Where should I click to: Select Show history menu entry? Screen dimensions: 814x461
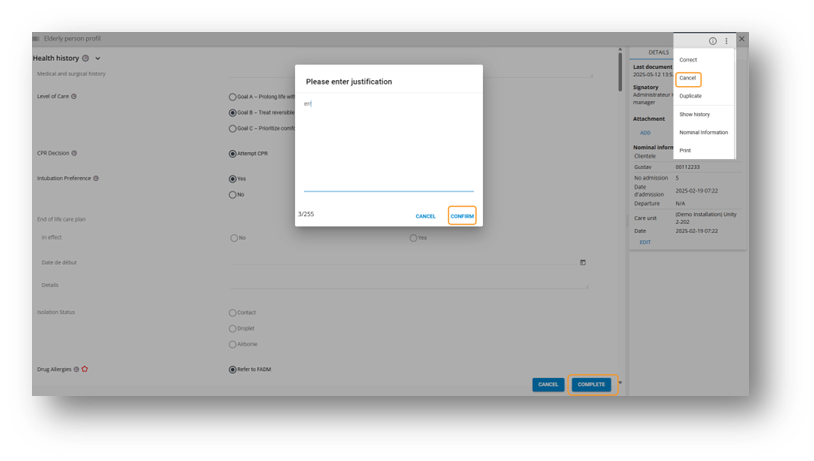pyautogui.click(x=694, y=114)
